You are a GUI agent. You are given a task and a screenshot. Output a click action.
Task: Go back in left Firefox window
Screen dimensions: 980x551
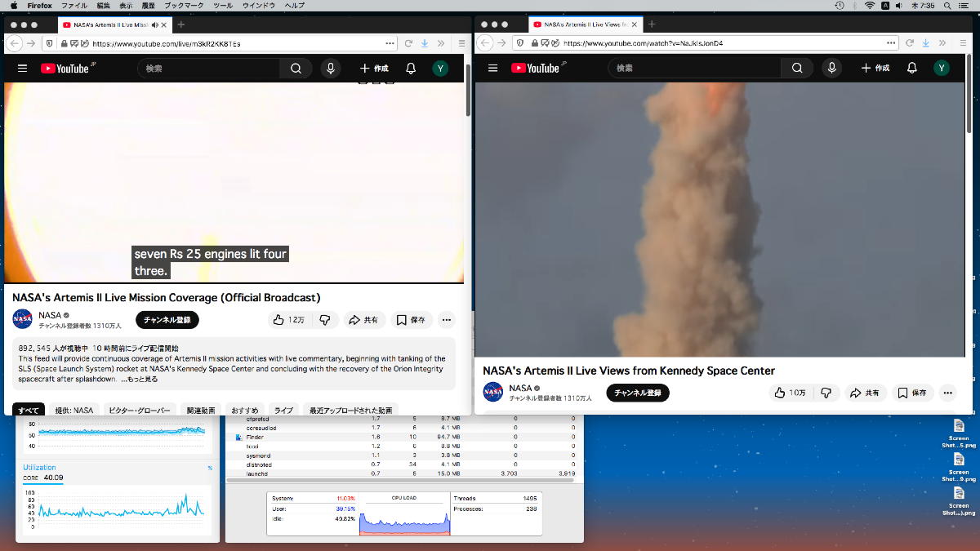pos(15,42)
